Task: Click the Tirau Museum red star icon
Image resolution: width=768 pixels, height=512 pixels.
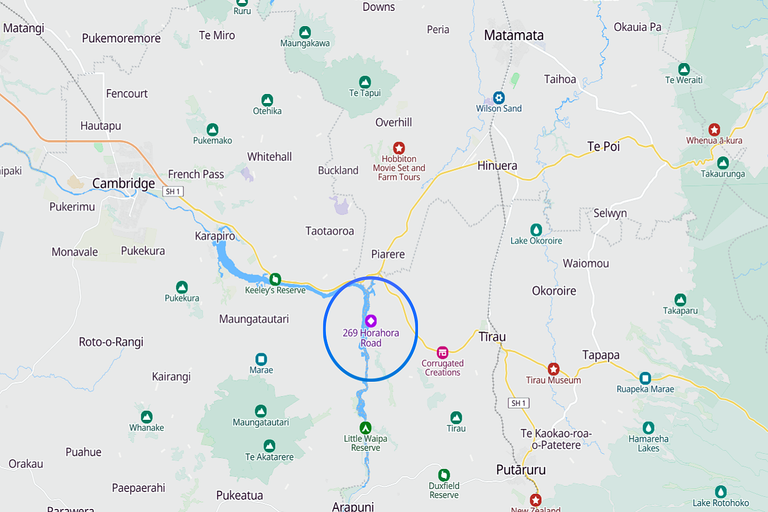Action: point(553,369)
